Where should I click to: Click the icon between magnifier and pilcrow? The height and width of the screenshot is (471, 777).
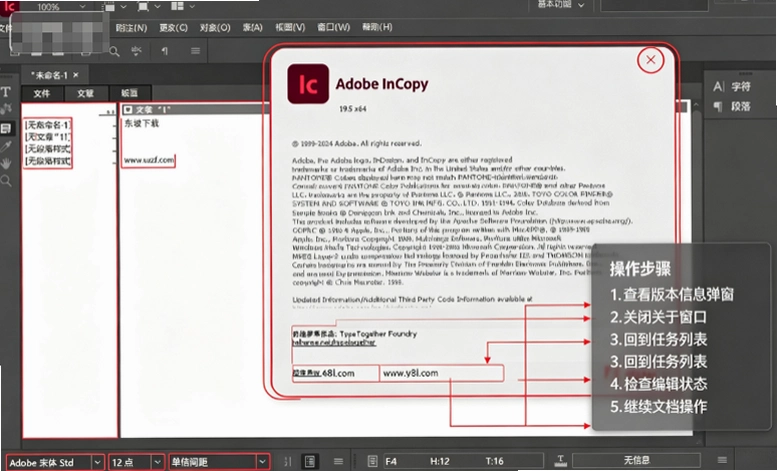(137, 51)
